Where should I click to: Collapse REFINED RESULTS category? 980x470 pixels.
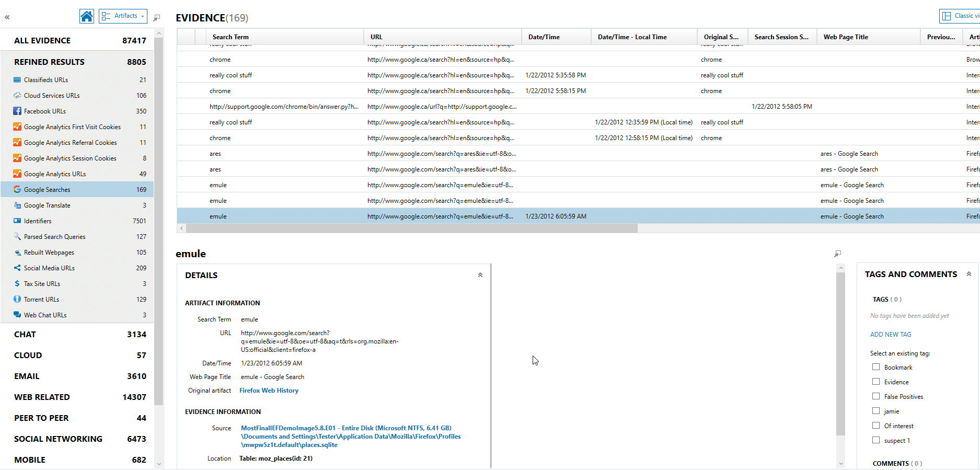[80, 62]
